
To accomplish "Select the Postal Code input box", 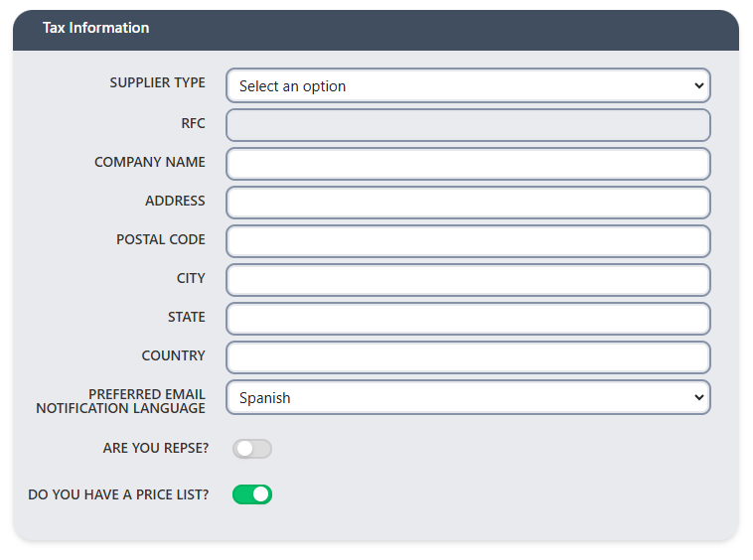I will pos(468,241).
